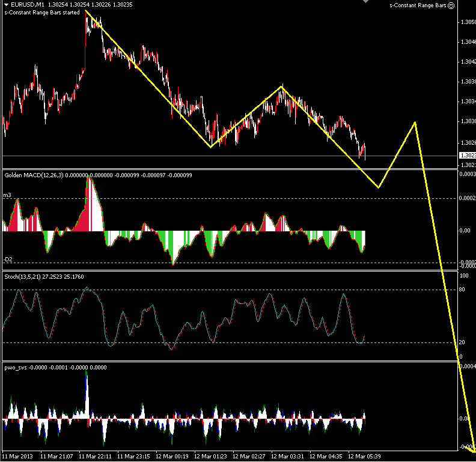476x462 pixels.
Task: Click the 12 Mar 03:31 time label
Action: (287, 456)
